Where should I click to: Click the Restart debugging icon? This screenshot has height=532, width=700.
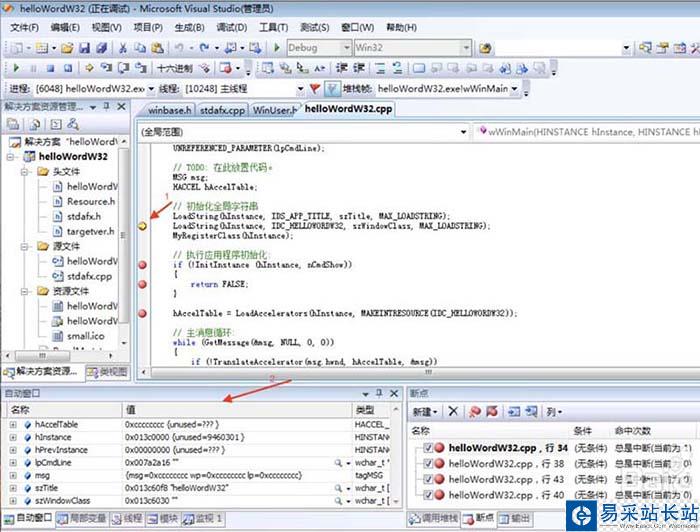[68, 68]
